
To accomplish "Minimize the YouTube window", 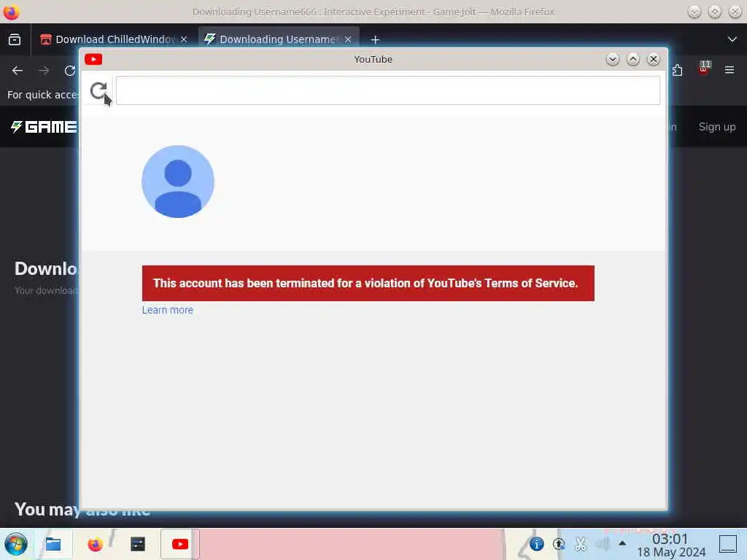I will (x=613, y=59).
